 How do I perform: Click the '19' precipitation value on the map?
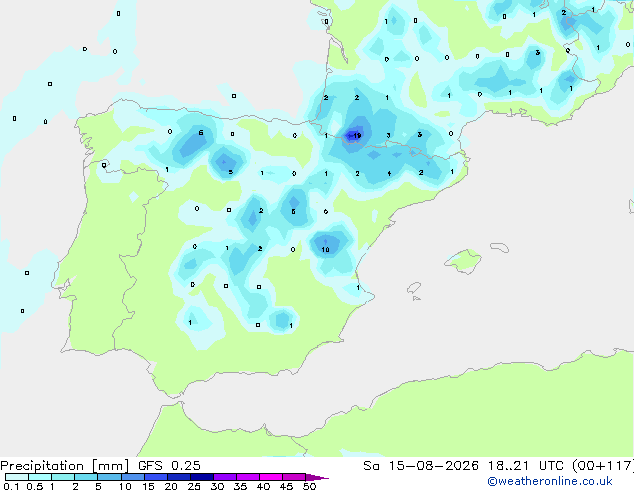point(357,135)
